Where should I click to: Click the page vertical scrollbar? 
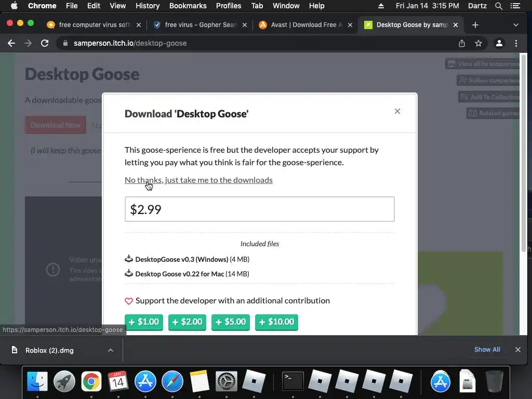(524, 153)
